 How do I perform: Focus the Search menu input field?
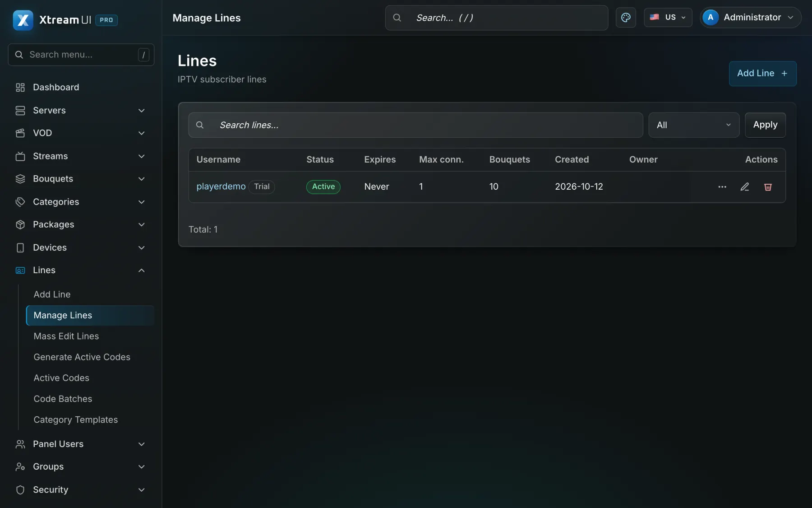click(x=81, y=55)
